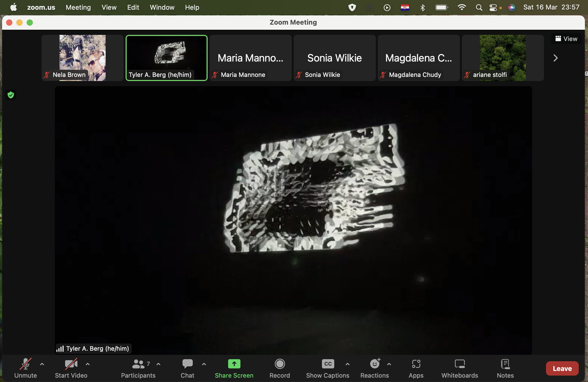Start recording with the Record icon
Viewport: 588px width, 382px height.
pyautogui.click(x=280, y=364)
